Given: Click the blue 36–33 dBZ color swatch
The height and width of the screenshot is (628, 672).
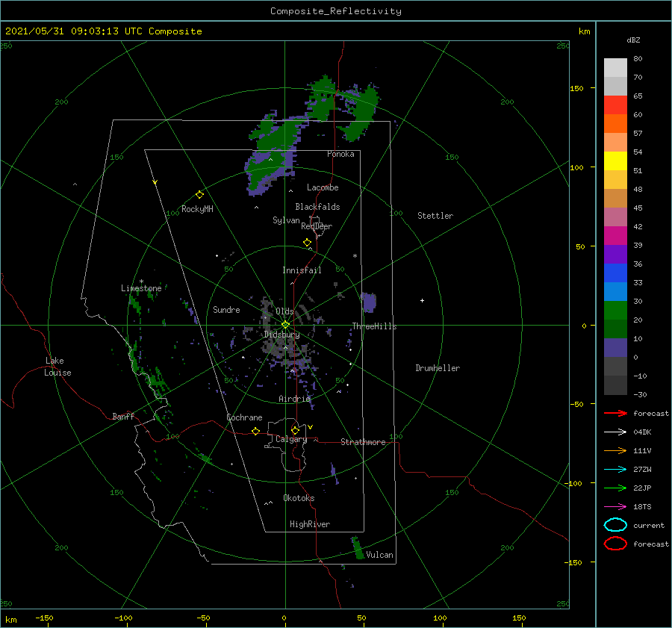Looking at the screenshot, I should coord(615,273).
